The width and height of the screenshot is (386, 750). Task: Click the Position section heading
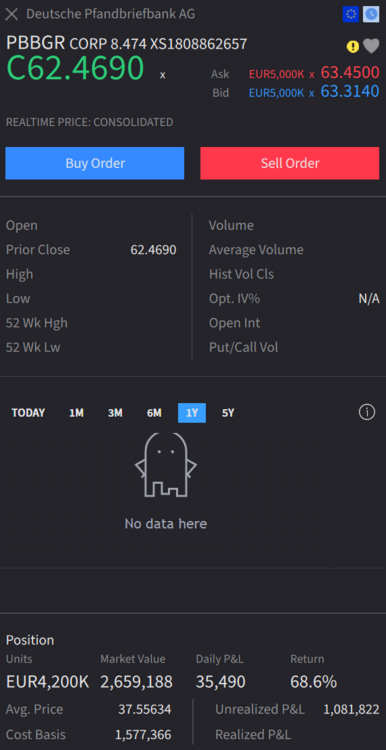[30, 640]
